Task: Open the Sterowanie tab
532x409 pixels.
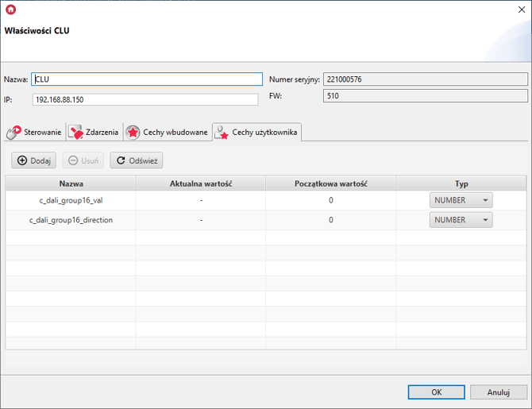Action: (x=34, y=133)
